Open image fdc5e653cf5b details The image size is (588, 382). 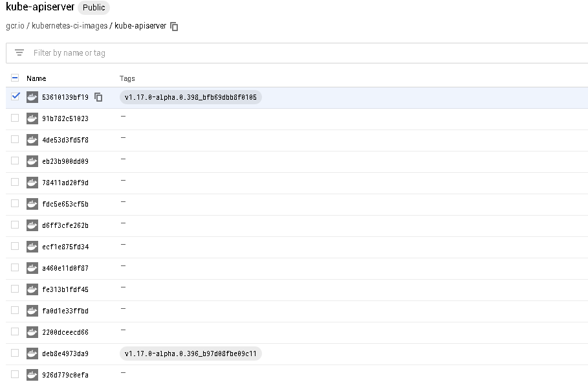(x=65, y=205)
